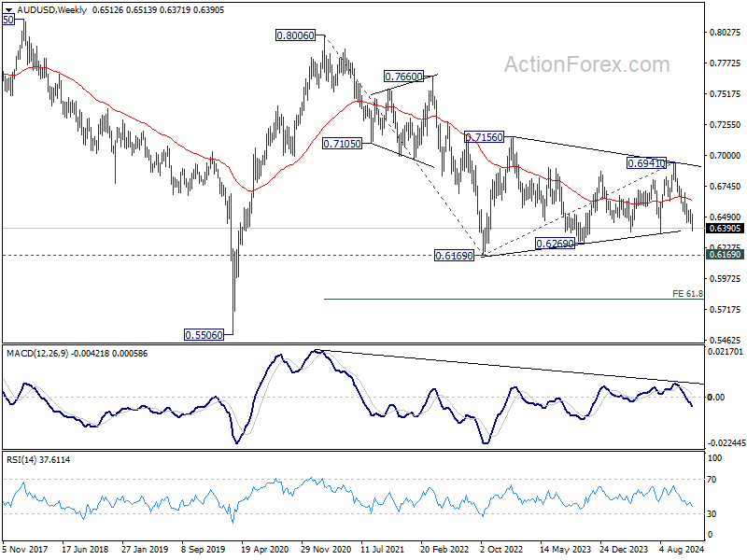
Task: Click the 0.61690 axis price marker
Action: tap(726, 255)
